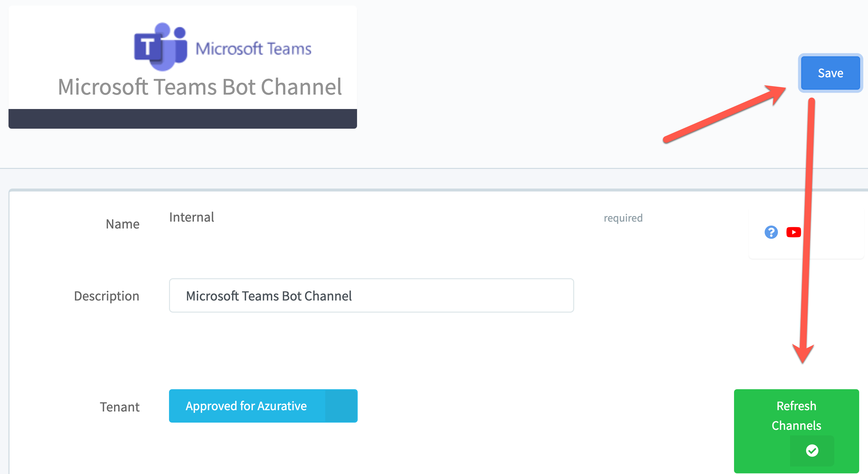868x474 pixels.
Task: Edit the Description field text
Action: pyautogui.click(x=371, y=296)
